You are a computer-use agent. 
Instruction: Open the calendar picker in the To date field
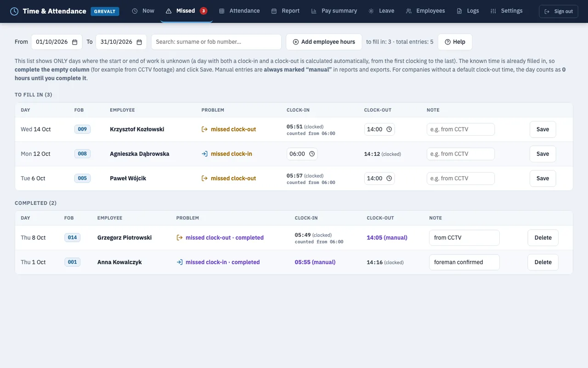[x=139, y=42]
